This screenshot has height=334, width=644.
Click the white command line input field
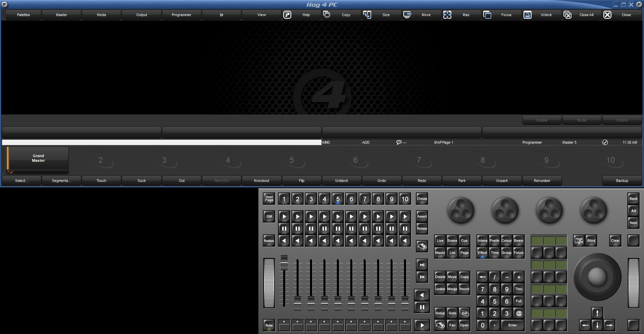(161, 142)
